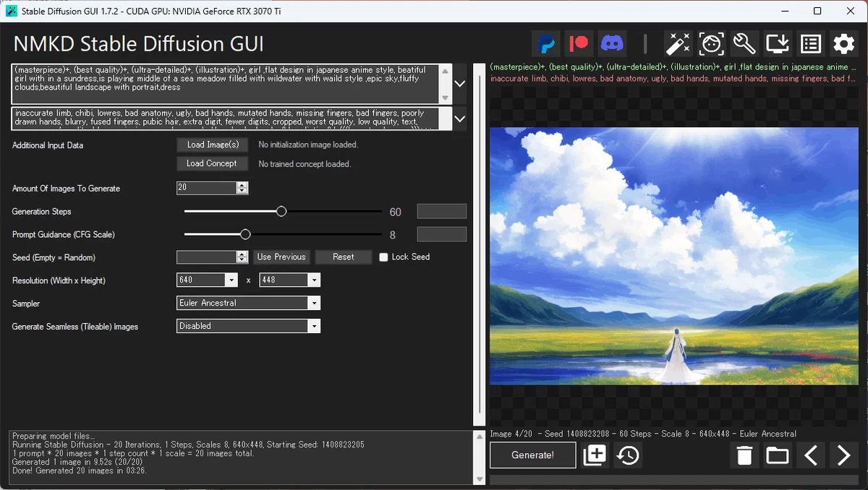868x490 pixels.
Task: Open the magic wand post-processing tools
Action: tap(679, 44)
